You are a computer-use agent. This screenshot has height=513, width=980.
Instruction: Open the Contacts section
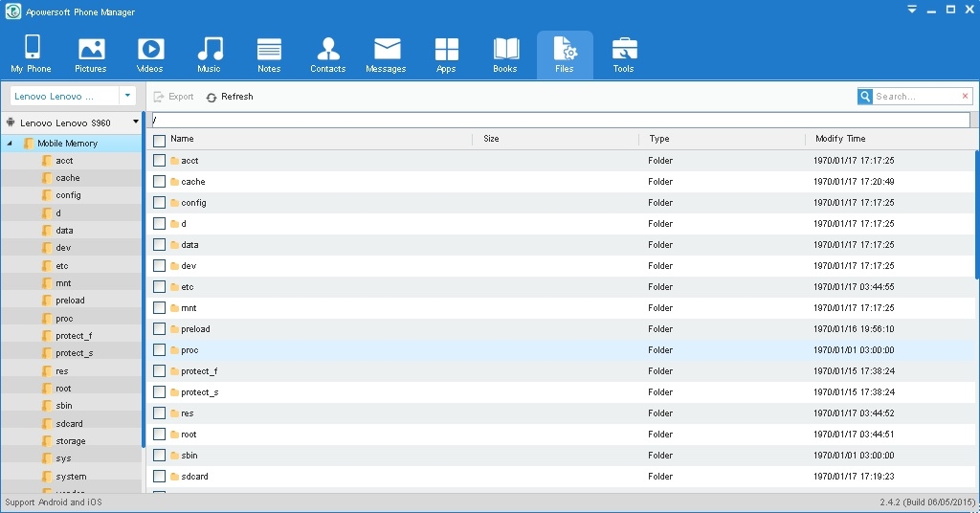tap(328, 55)
